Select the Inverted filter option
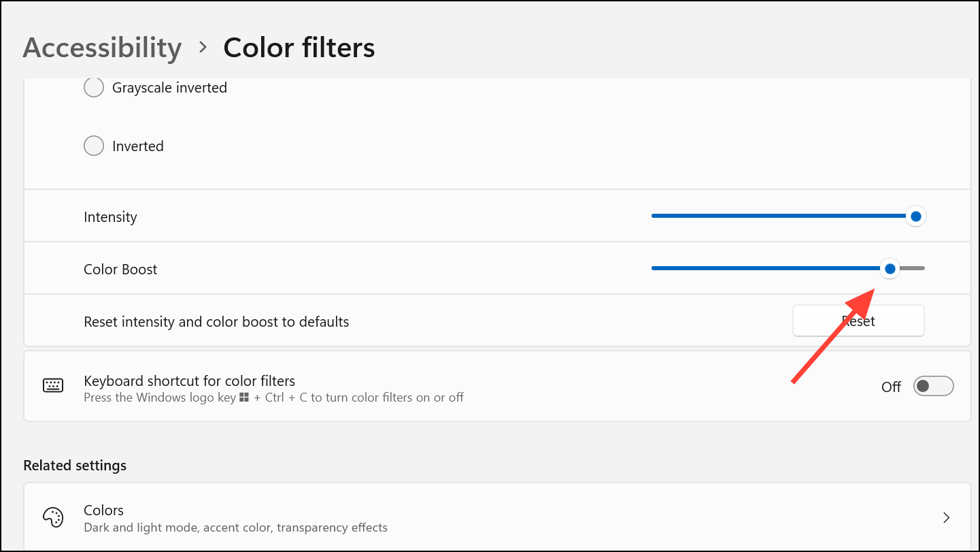 coord(94,146)
